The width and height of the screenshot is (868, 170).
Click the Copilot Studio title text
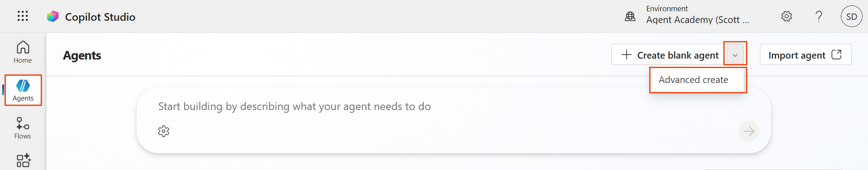[x=100, y=17]
